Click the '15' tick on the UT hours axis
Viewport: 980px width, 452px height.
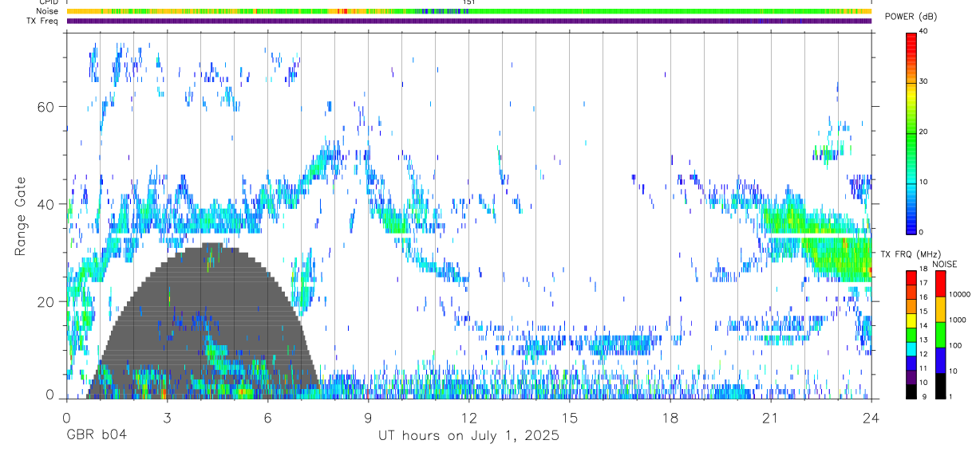pyautogui.click(x=570, y=417)
